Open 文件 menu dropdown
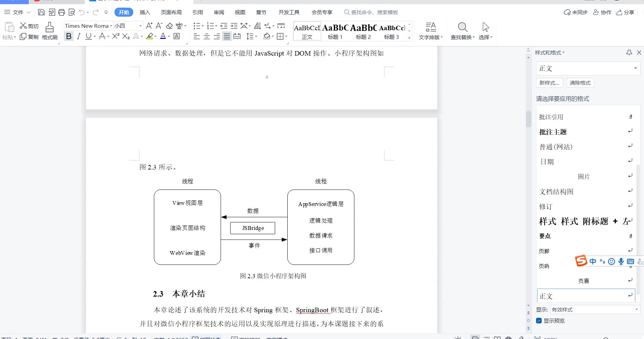 tap(17, 13)
